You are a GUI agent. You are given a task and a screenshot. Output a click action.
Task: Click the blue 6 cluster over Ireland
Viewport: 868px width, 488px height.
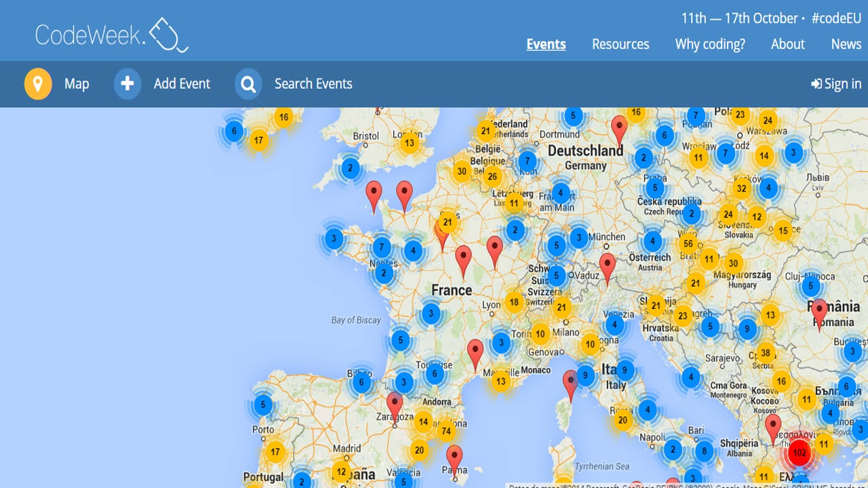[233, 129]
